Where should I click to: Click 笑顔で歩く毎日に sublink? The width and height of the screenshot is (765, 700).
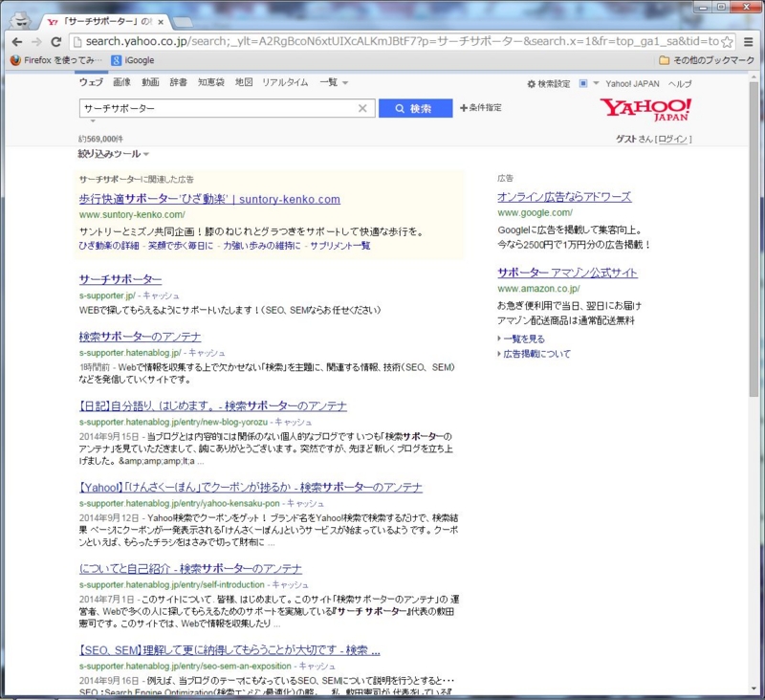181,246
